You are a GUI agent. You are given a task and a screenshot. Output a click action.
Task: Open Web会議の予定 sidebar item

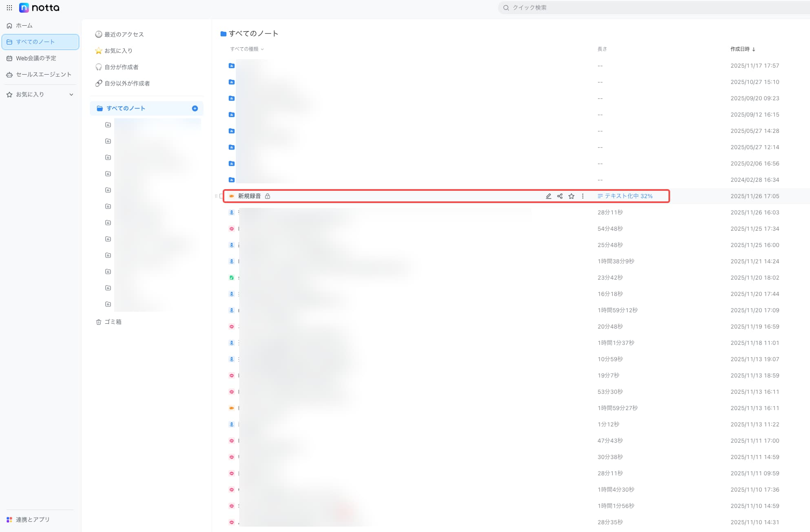point(36,58)
